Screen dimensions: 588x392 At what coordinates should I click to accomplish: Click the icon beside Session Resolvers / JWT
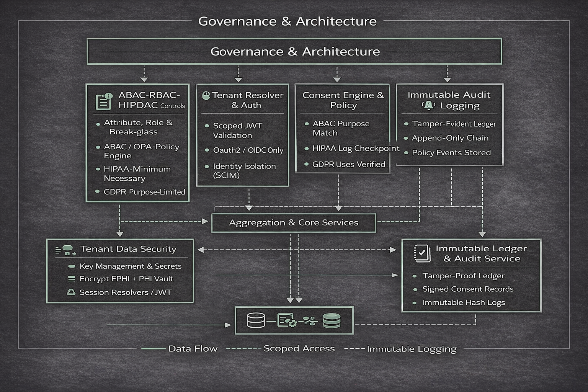(71, 292)
